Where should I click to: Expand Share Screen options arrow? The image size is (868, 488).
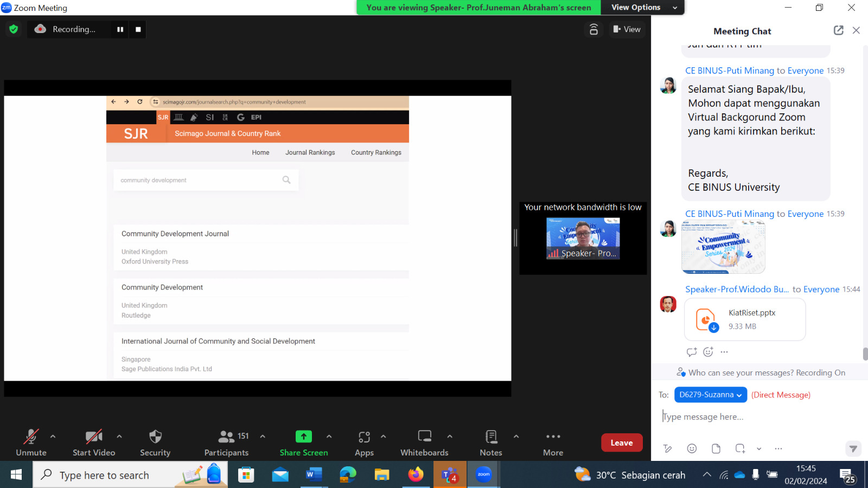pyautogui.click(x=329, y=436)
